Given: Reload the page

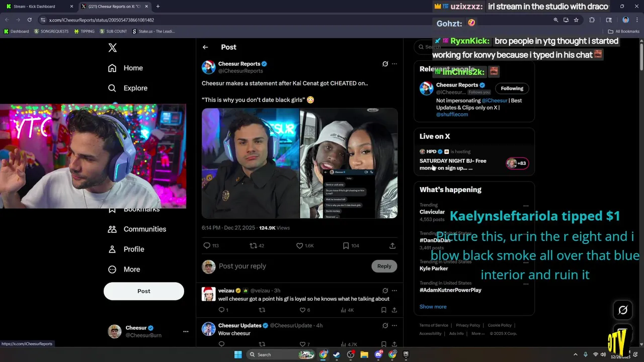Looking at the screenshot, I should [x=30, y=20].
